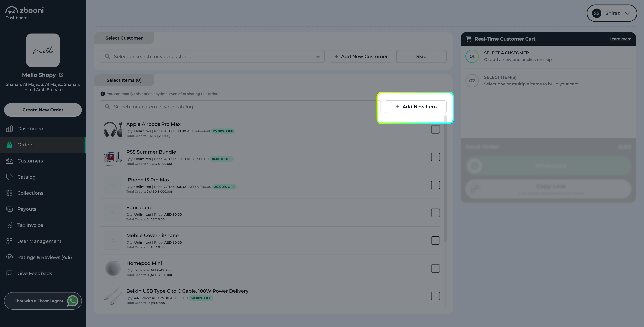Click the Payouts wallet icon

coord(9,209)
